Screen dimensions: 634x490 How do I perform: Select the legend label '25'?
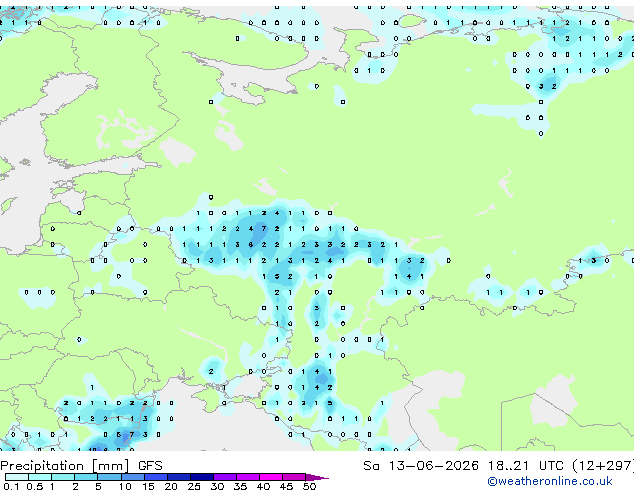point(194,486)
